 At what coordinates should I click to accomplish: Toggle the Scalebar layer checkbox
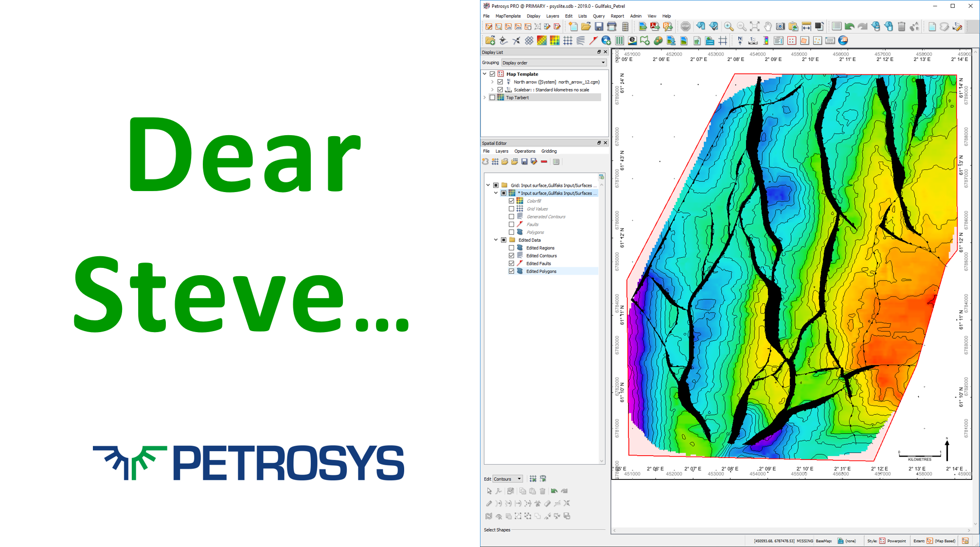(x=500, y=89)
